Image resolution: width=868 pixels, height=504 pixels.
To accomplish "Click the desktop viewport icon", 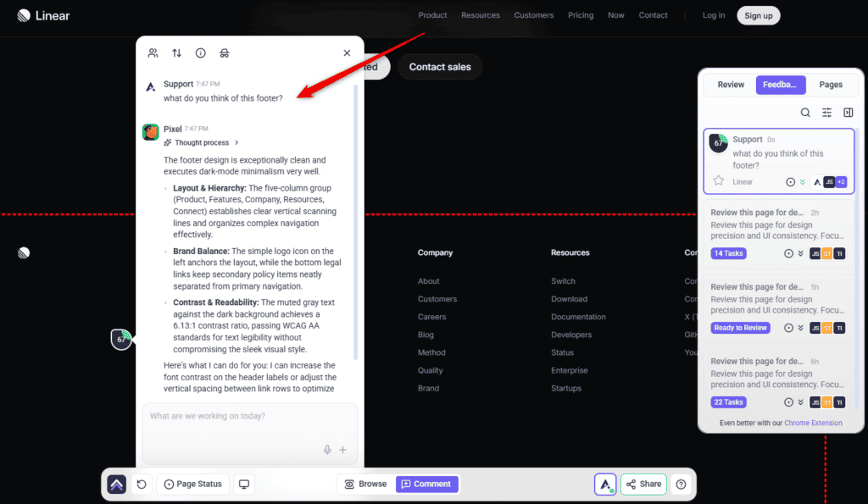I will click(244, 484).
